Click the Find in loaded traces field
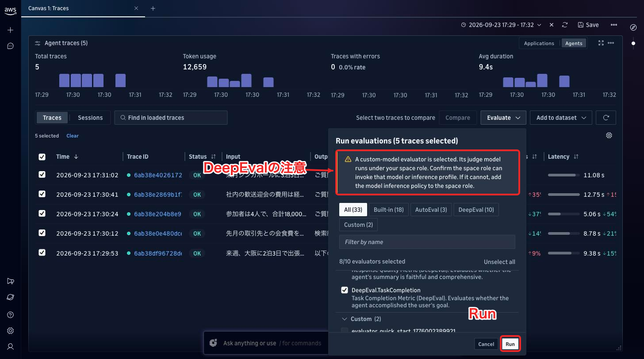This screenshot has width=644, height=359. click(x=171, y=118)
